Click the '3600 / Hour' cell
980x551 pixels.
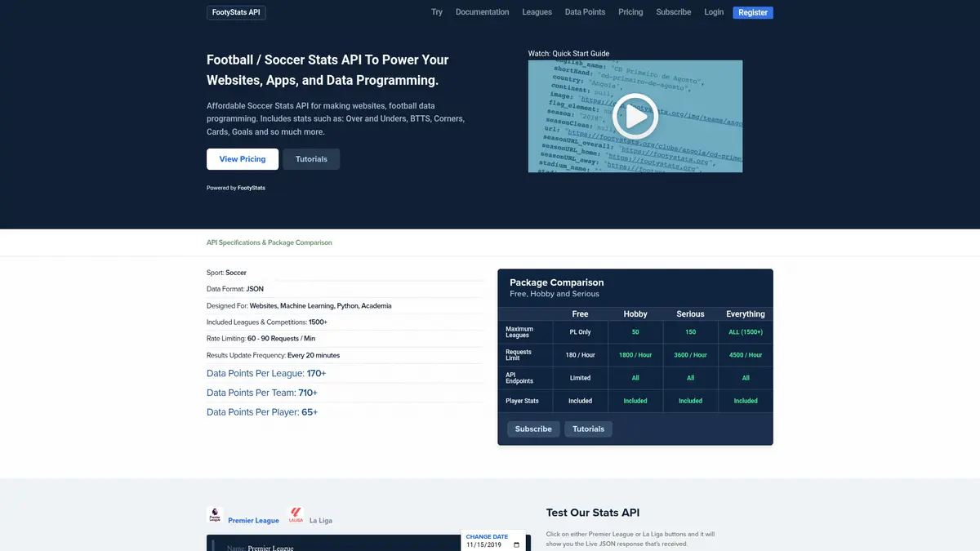pos(690,355)
